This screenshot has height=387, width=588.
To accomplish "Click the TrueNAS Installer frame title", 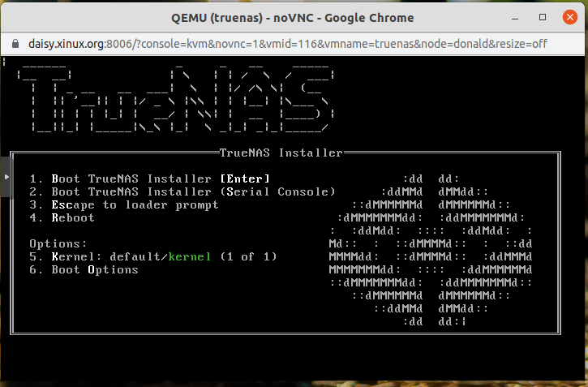I will 281,153.
